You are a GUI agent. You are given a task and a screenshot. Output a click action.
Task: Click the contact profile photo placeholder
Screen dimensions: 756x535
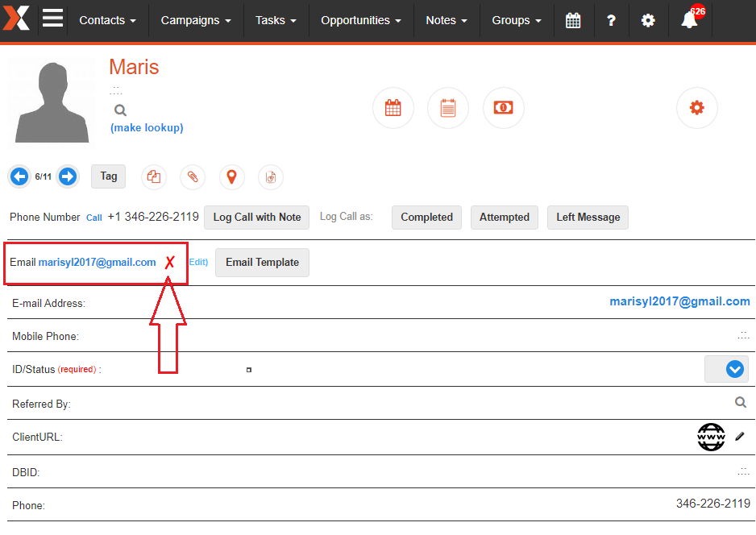tap(52, 101)
